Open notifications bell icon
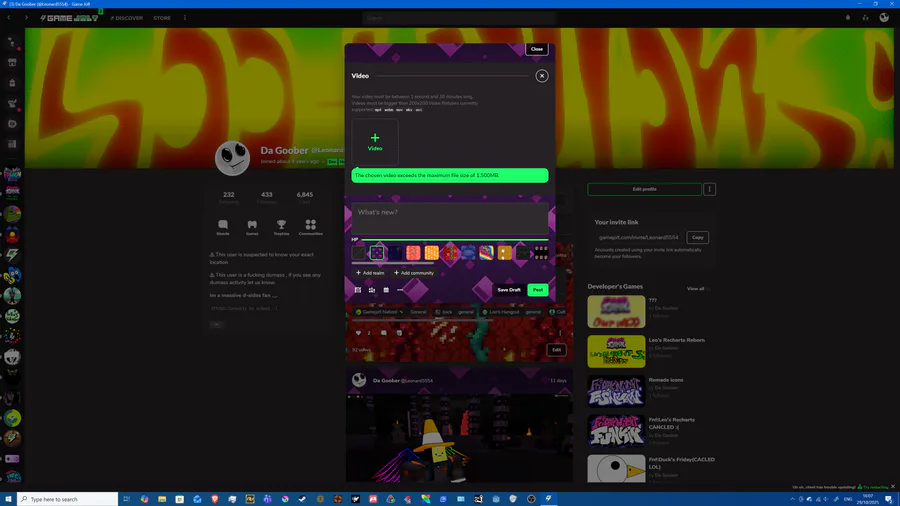Image resolution: width=900 pixels, height=506 pixels. (848, 18)
